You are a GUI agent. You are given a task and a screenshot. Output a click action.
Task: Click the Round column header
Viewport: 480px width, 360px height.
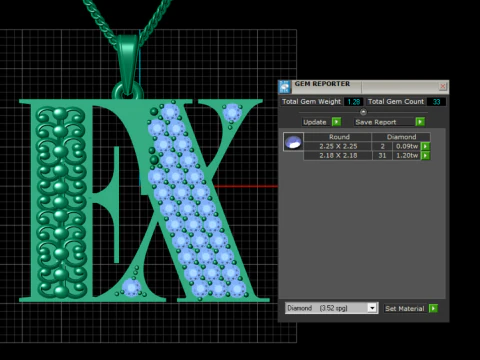pos(339,137)
